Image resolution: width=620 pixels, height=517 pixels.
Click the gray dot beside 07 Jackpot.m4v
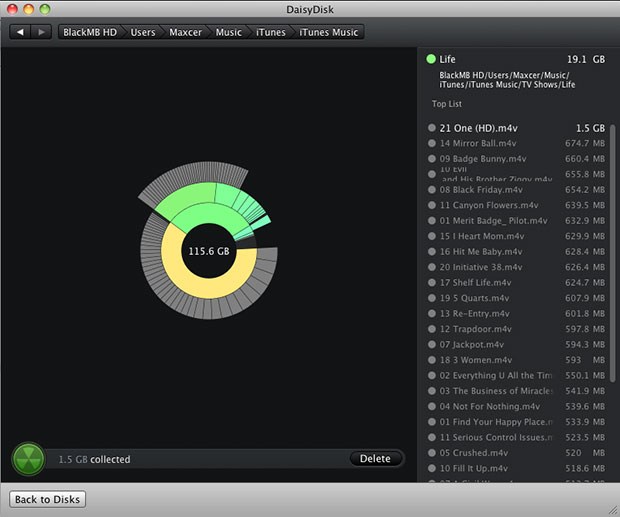[x=432, y=344]
